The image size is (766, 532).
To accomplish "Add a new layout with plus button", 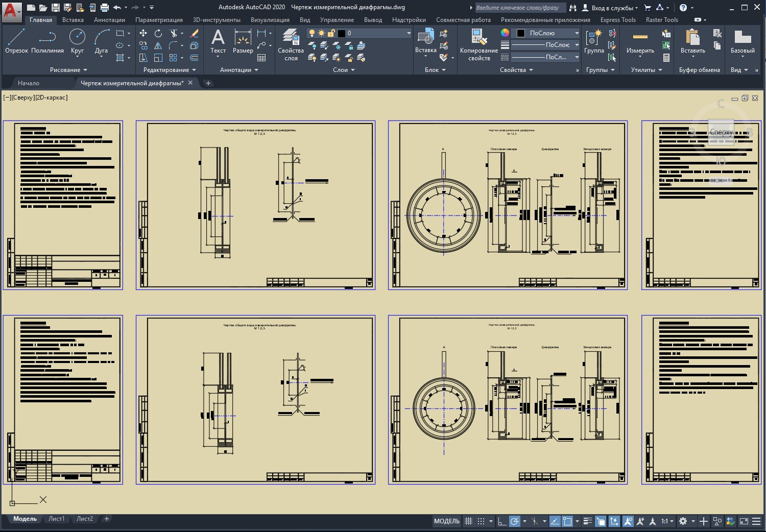I will pos(106,519).
